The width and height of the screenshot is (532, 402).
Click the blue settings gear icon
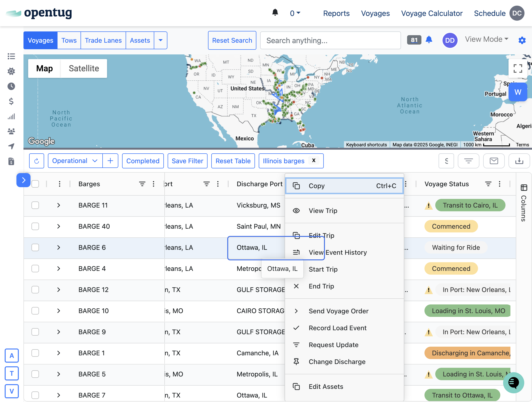click(522, 40)
